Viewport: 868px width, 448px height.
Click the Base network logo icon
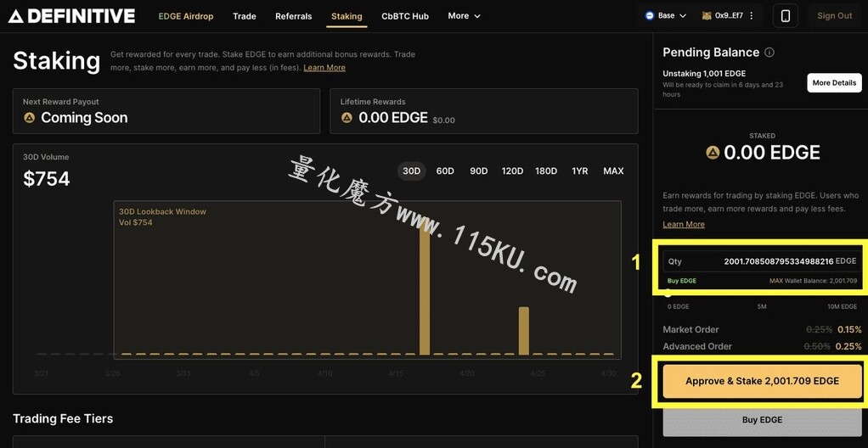click(650, 15)
